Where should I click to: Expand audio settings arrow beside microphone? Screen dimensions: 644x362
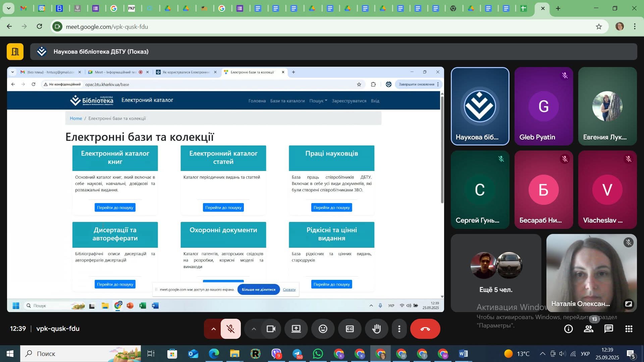point(213,329)
